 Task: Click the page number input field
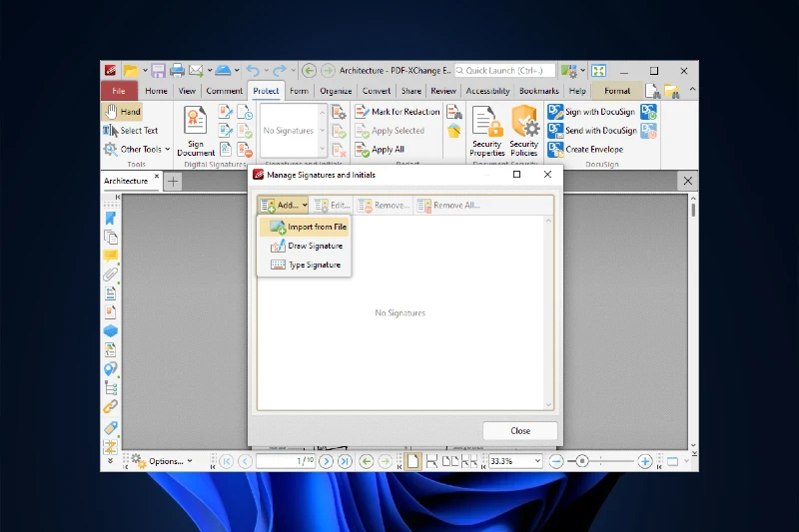pyautogui.click(x=286, y=461)
